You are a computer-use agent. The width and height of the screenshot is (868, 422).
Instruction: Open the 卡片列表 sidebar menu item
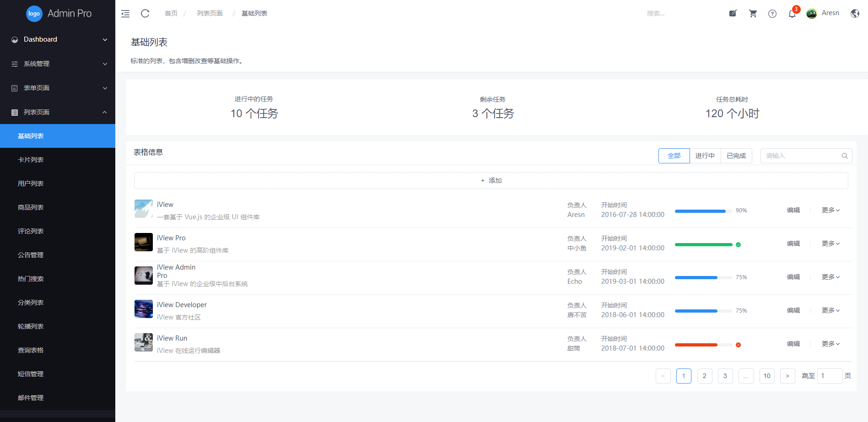click(30, 159)
